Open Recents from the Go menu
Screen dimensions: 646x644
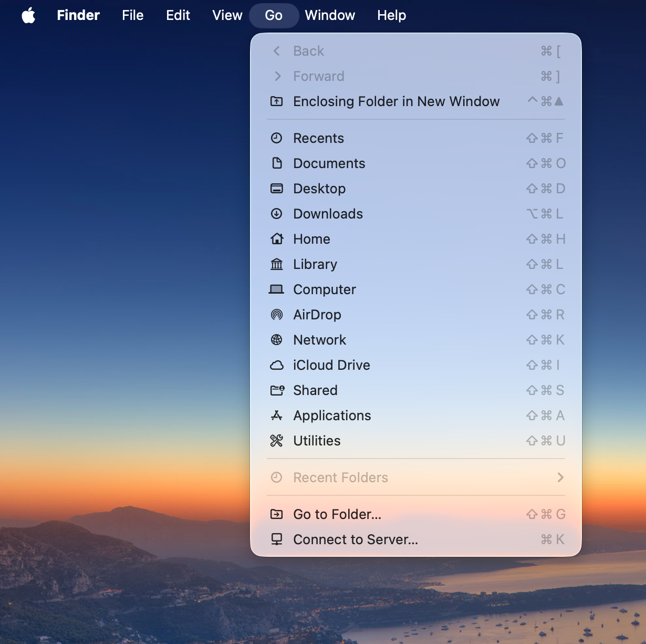tap(318, 138)
